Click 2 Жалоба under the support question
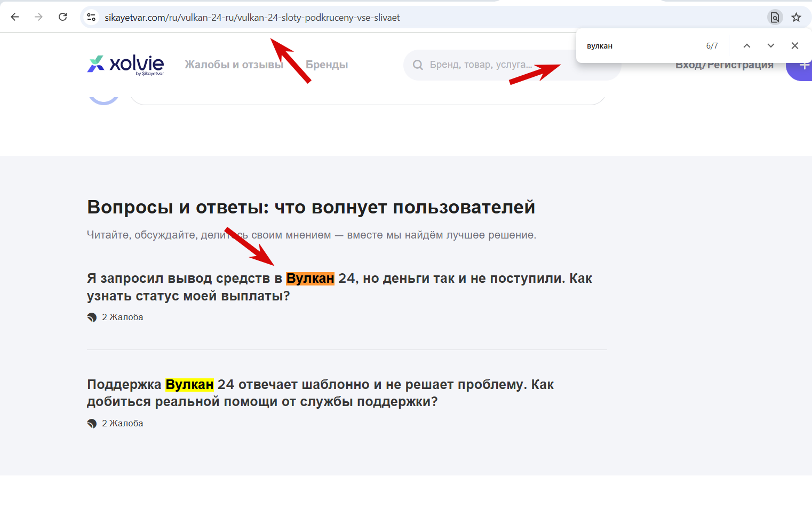The height and width of the screenshot is (508, 812). 122,423
